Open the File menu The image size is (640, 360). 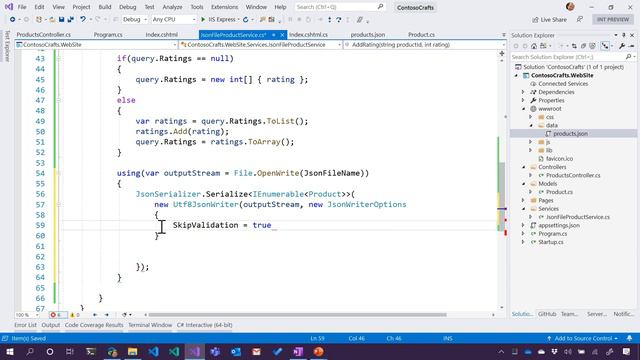pos(22,7)
